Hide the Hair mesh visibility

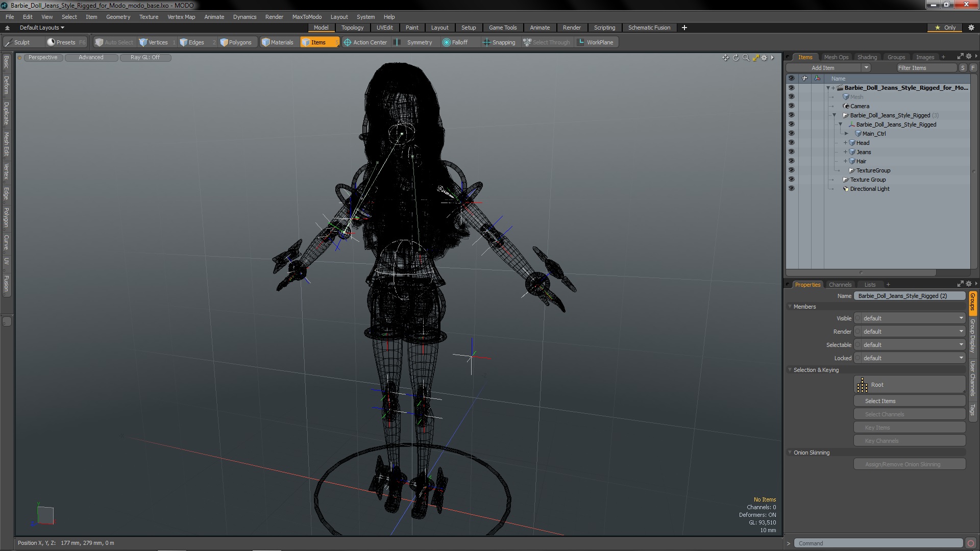[x=791, y=161]
